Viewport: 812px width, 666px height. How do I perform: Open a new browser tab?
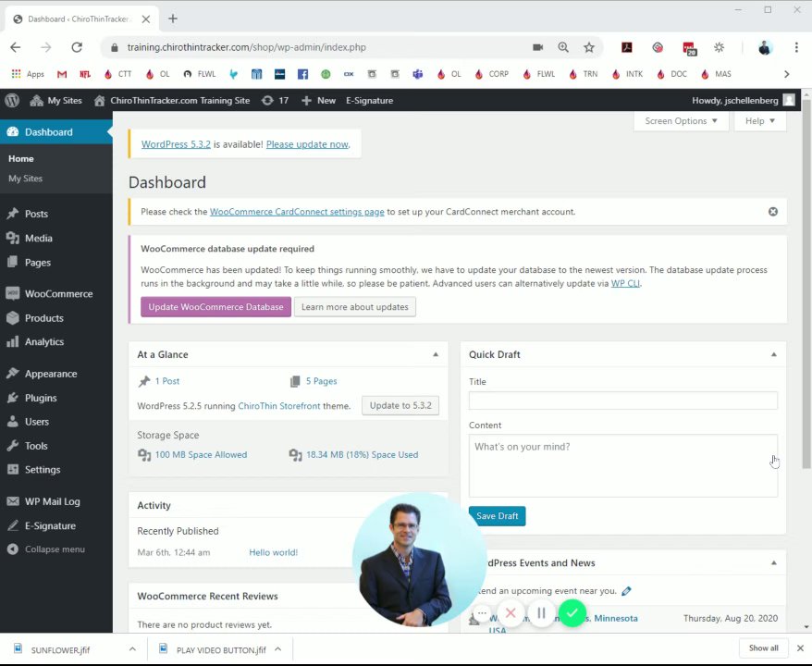coord(173,18)
